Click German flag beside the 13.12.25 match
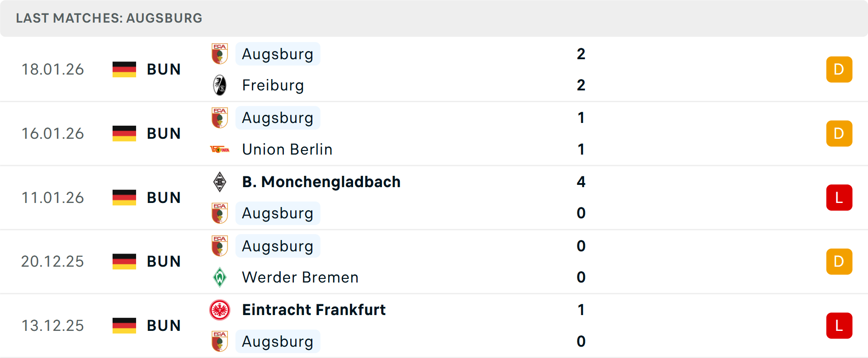This screenshot has height=358, width=868. click(x=124, y=325)
